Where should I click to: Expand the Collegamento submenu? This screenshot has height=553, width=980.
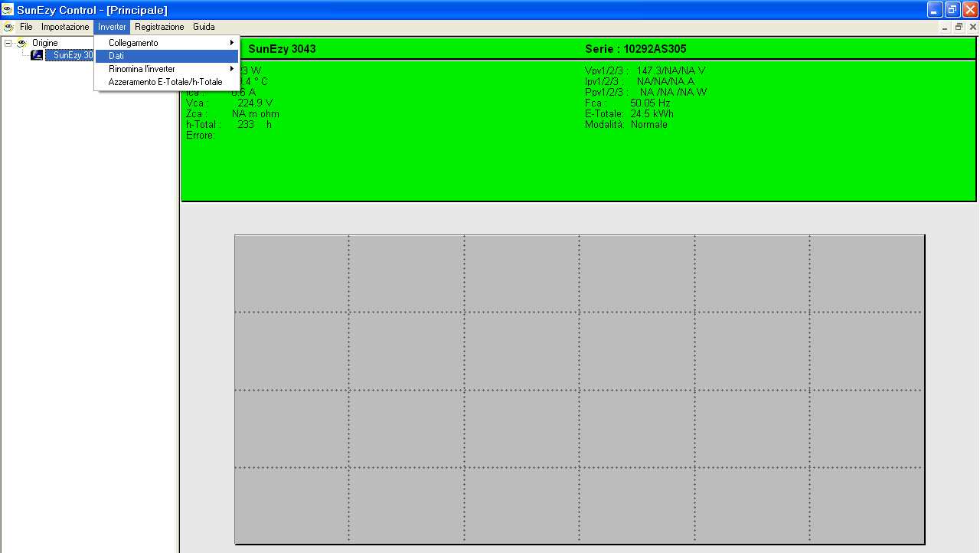click(x=167, y=43)
